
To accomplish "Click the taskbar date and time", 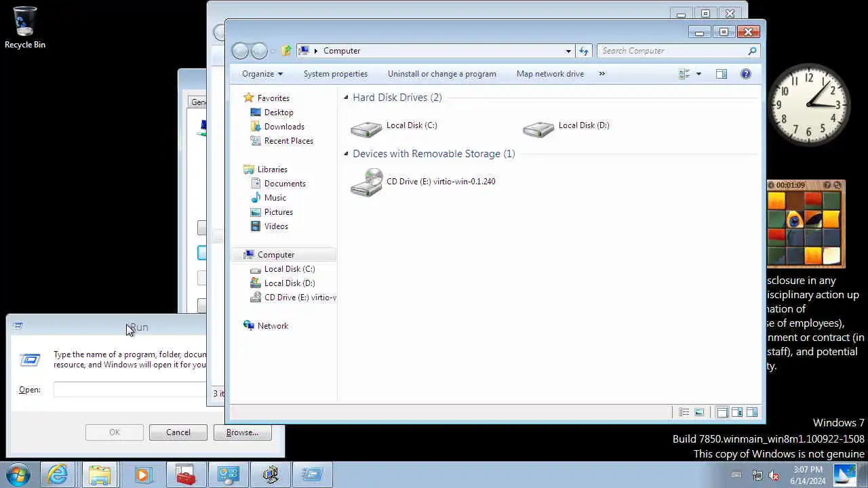I will point(809,475).
